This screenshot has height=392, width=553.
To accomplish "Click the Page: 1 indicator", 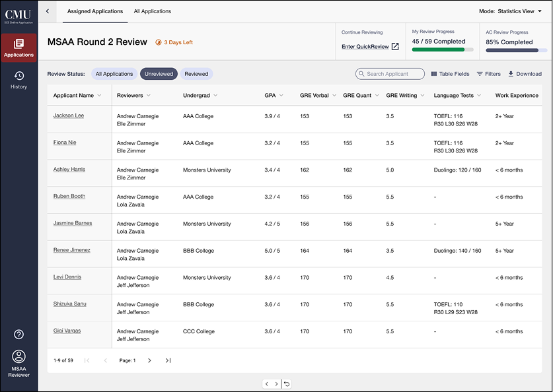I will (128, 360).
